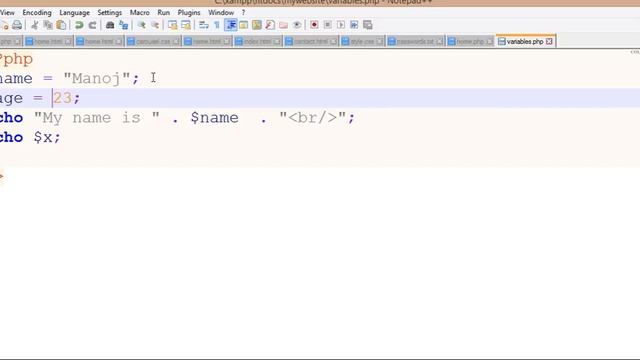Open the Folder as Workspace icon
This screenshot has height=360, width=640.
click(283, 25)
